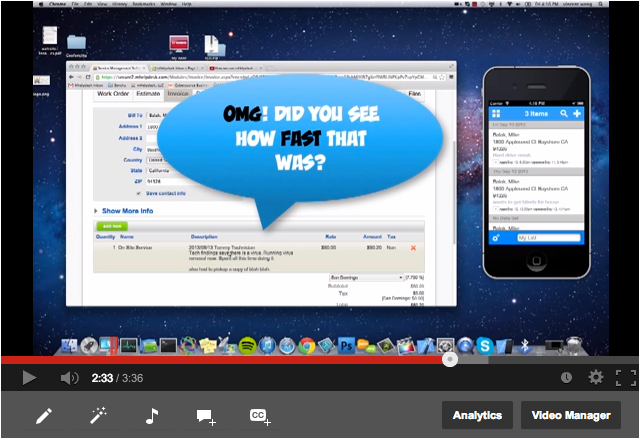Open the Video Manager button
The height and width of the screenshot is (438, 639).
(571, 415)
